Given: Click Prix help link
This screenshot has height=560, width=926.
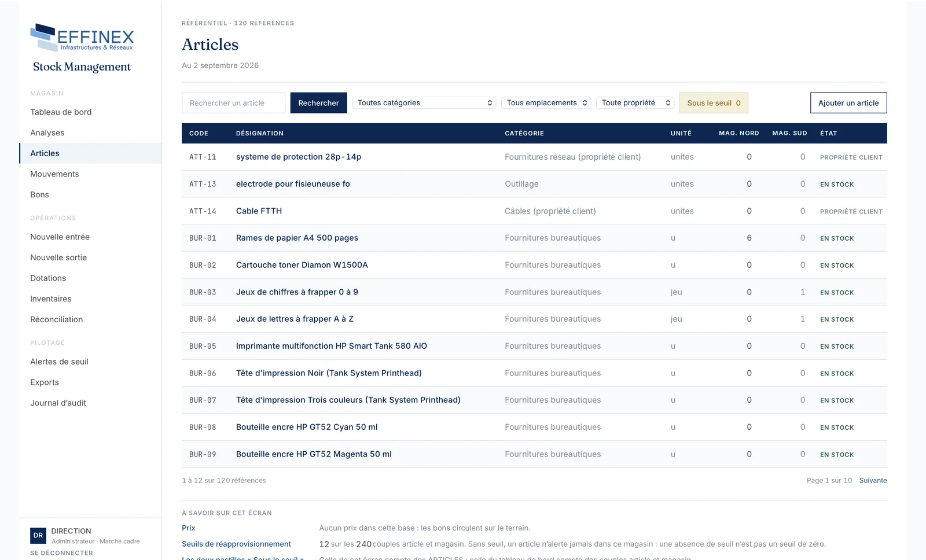Looking at the screenshot, I should [x=189, y=528].
